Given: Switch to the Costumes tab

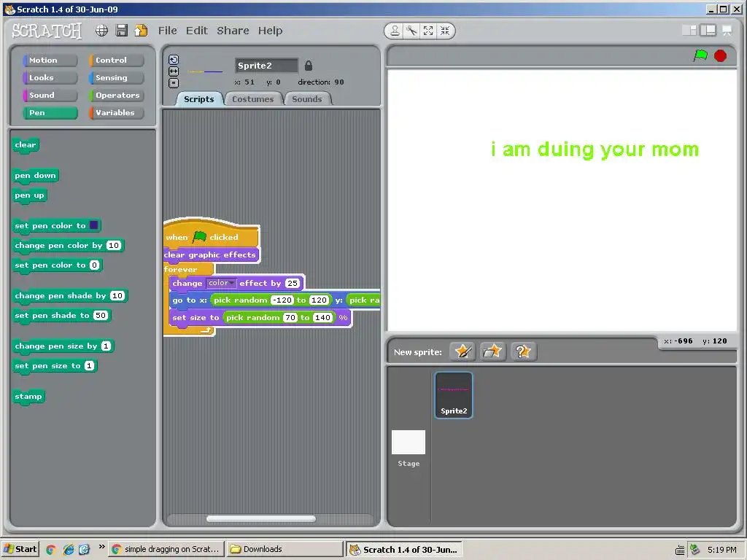Looking at the screenshot, I should point(252,99).
